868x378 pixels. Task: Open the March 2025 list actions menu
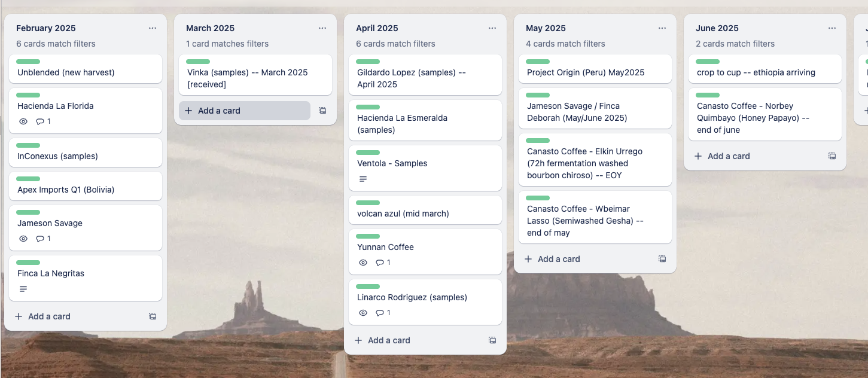[322, 28]
